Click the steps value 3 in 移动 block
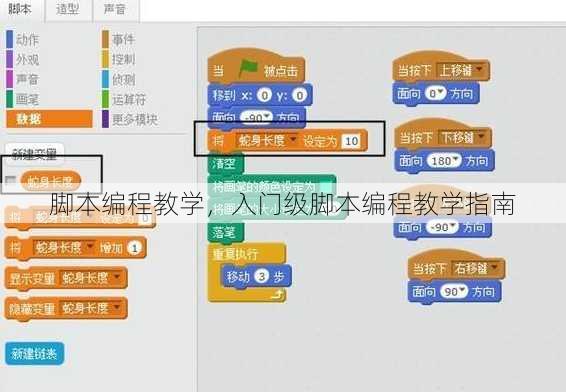566x392 pixels. point(262,276)
